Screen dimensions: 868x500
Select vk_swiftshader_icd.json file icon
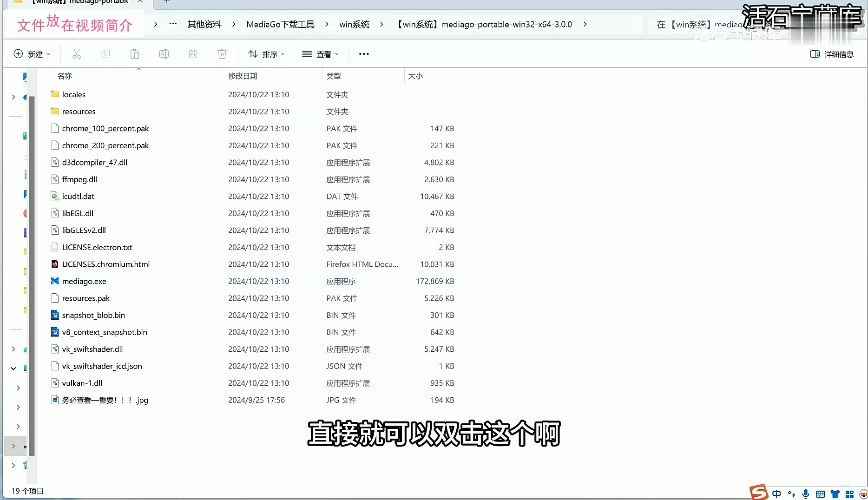click(55, 366)
